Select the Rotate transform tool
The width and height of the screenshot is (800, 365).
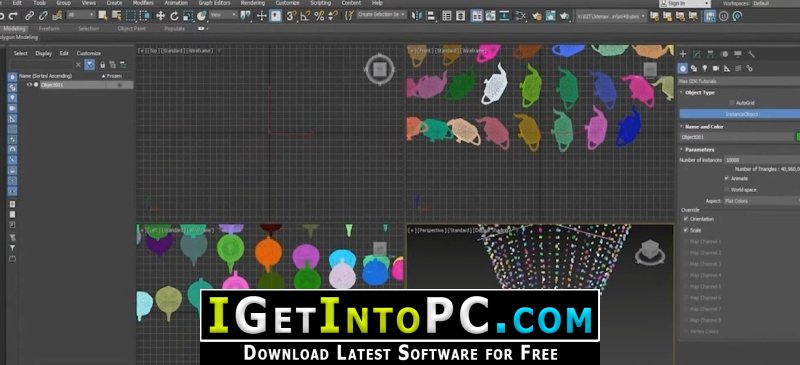(x=174, y=16)
